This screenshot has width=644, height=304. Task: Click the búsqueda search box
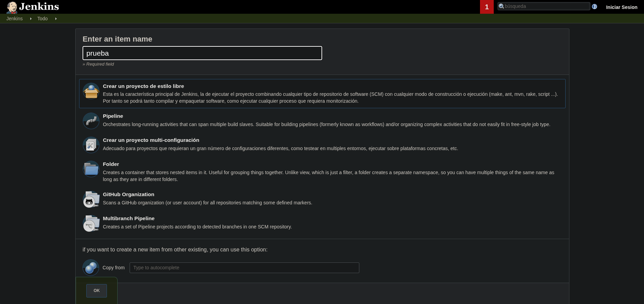coord(544,6)
